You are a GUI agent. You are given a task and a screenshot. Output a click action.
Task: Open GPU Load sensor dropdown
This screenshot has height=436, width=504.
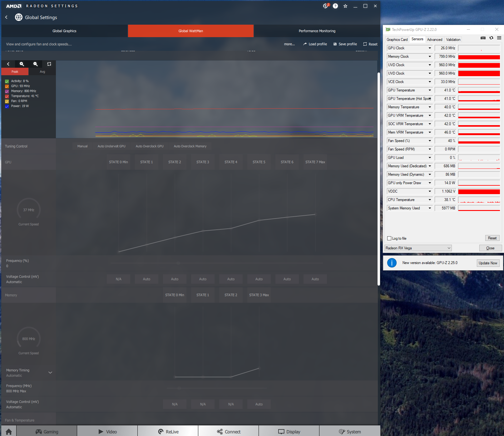(430, 158)
